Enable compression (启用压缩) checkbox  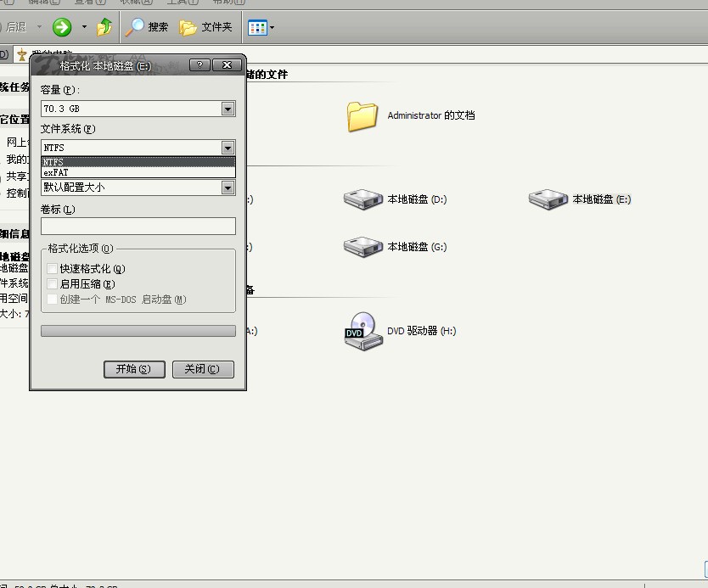(x=53, y=284)
